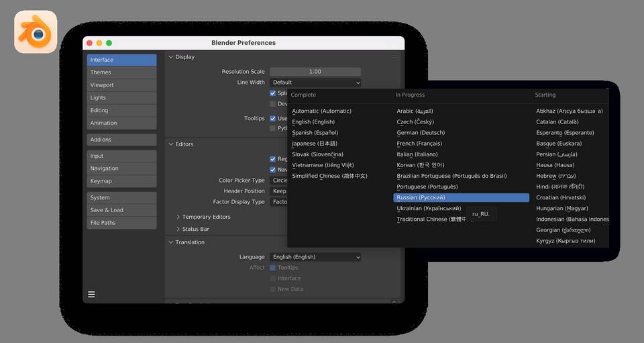Select English (English) in language list

point(313,122)
